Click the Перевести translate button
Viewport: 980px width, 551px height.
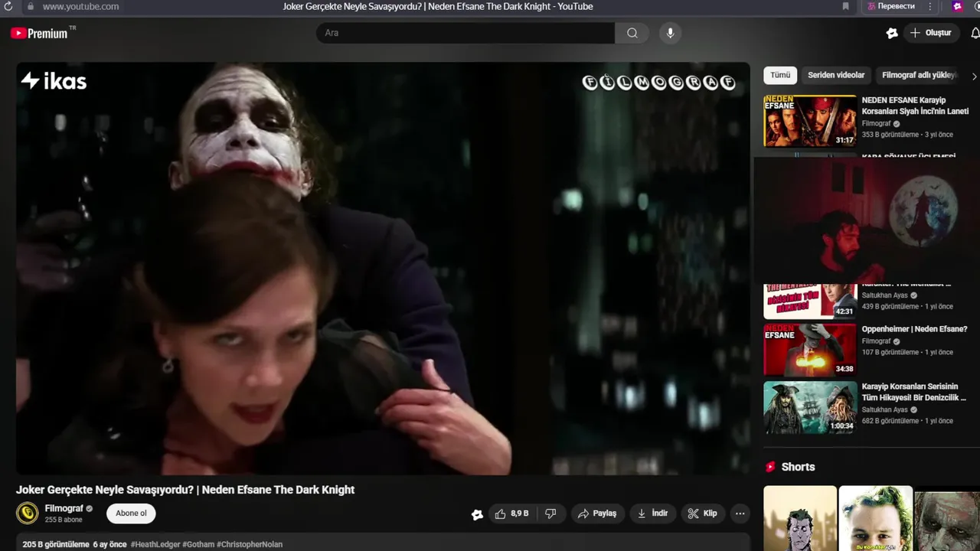tap(890, 6)
